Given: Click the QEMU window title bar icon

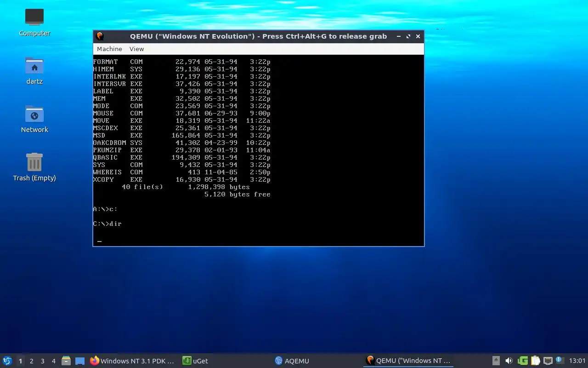Looking at the screenshot, I should coord(100,36).
